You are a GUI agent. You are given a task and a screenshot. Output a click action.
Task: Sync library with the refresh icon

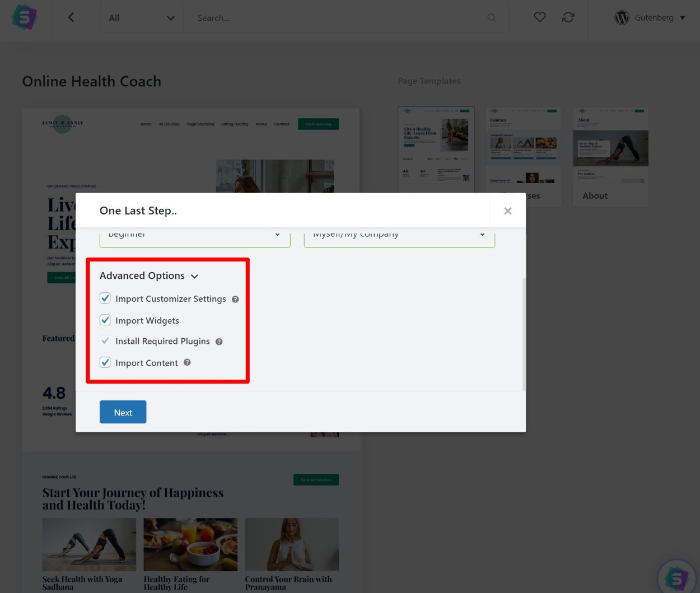click(568, 17)
